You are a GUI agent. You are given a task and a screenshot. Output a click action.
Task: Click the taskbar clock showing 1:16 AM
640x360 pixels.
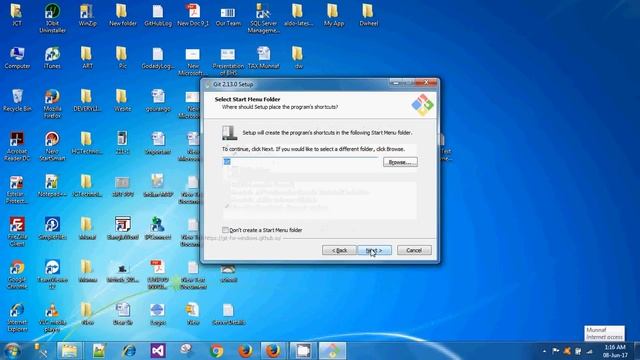point(615,351)
